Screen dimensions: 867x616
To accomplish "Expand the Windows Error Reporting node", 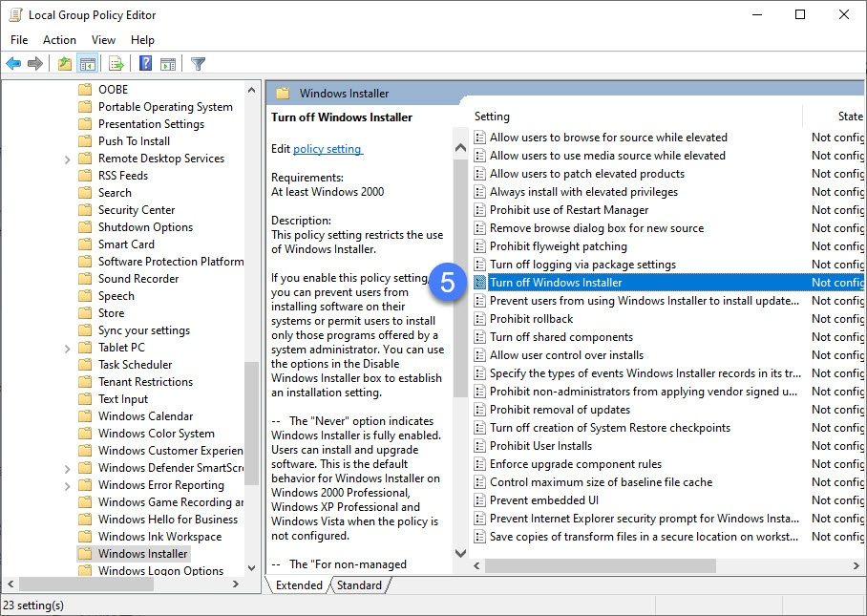I will point(68,486).
